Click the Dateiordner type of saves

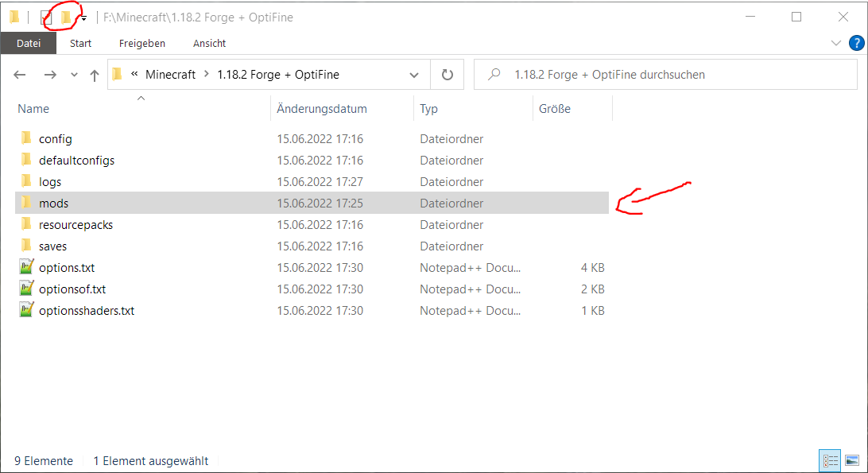pyautogui.click(x=451, y=246)
